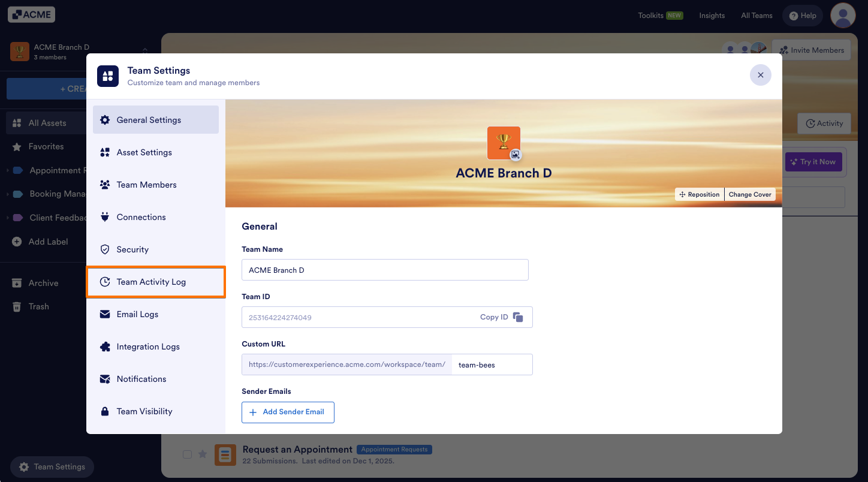Viewport: 868px width, 482px height.
Task: Close the Team Settings dialog
Action: tap(761, 75)
